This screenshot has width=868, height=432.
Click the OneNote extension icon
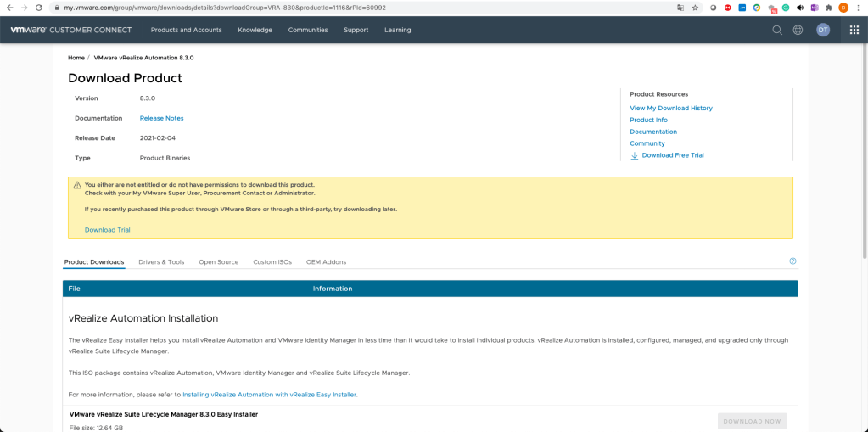click(814, 7)
